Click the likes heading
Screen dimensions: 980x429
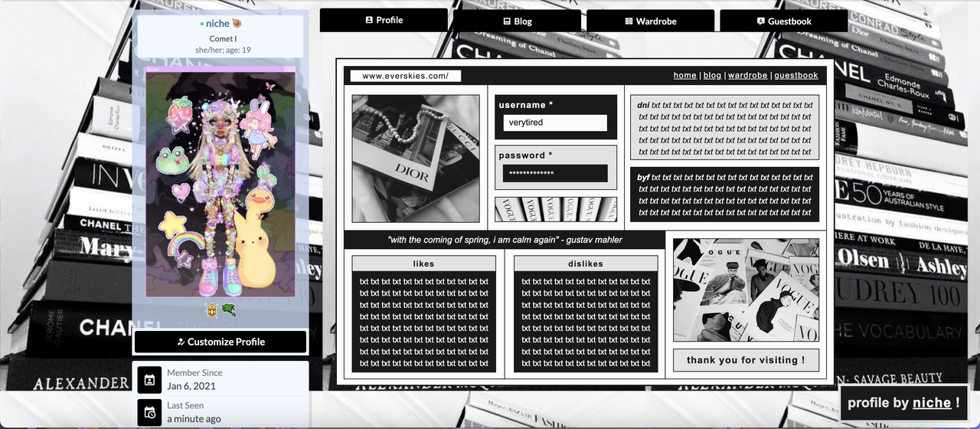[x=423, y=264]
